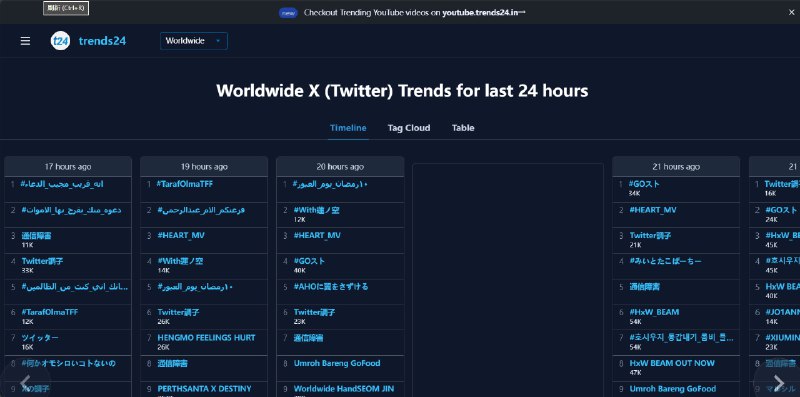The image size is (800, 397).
Task: Open the rank 5 Arabic hashtag in 17 hours column
Action: pyautogui.click(x=74, y=286)
